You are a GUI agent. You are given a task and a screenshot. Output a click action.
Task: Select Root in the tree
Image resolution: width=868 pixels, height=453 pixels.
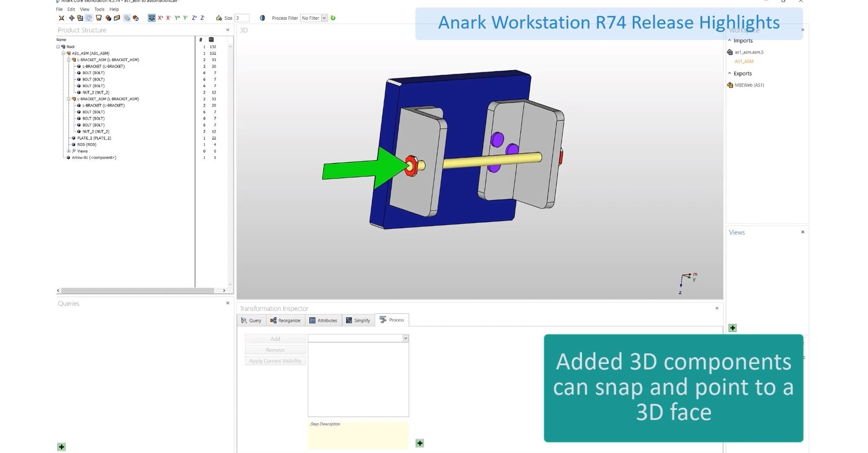(70, 47)
